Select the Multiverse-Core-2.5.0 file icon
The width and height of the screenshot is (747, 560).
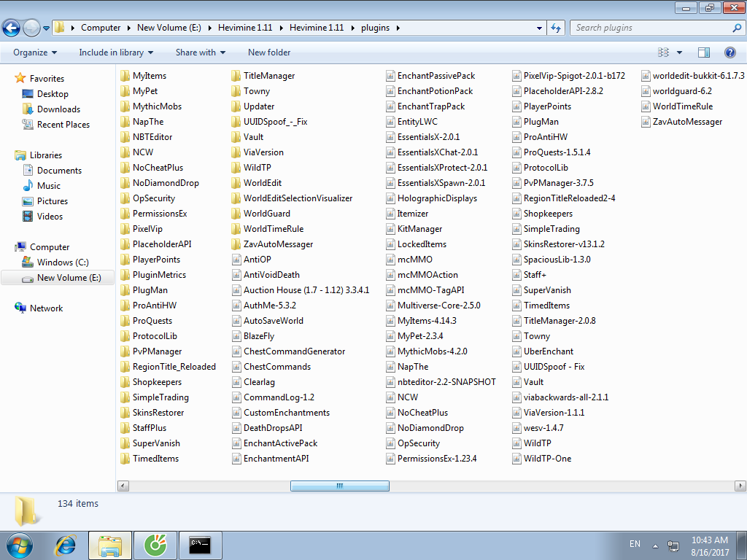[390, 306]
